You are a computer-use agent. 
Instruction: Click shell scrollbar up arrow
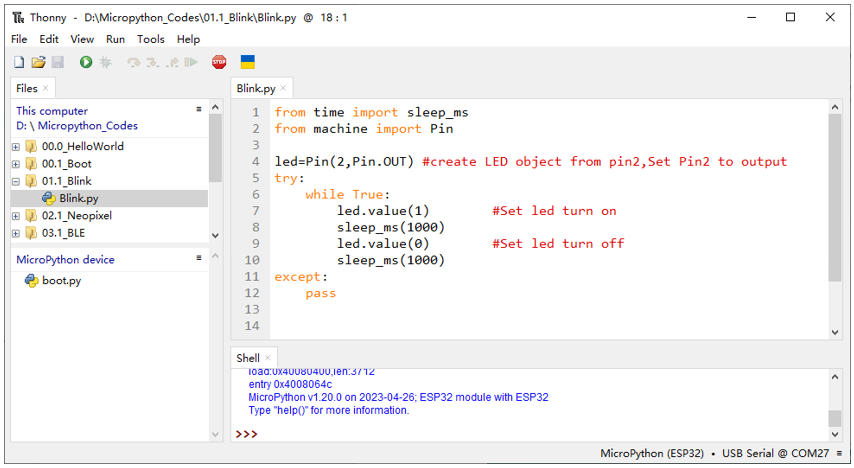tap(835, 377)
